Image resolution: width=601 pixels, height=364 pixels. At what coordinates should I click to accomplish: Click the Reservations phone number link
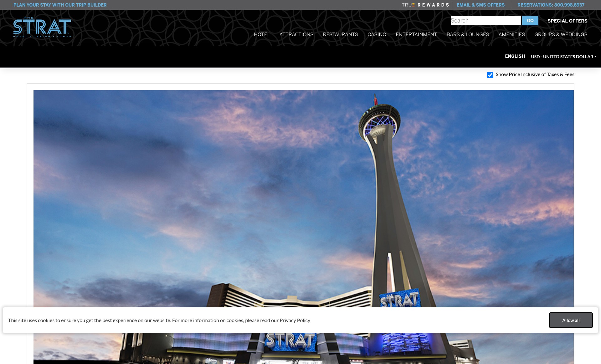point(551,5)
